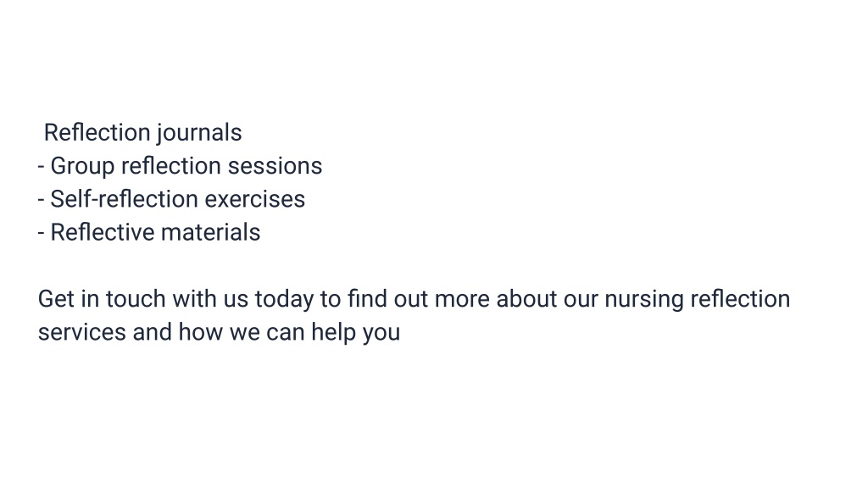Click the word 'today' in the paragraph
868x488 pixels.
284,299
